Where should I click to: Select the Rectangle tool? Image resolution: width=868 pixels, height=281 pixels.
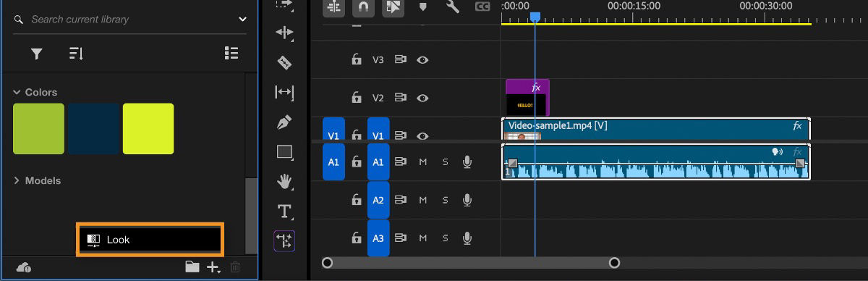285,152
